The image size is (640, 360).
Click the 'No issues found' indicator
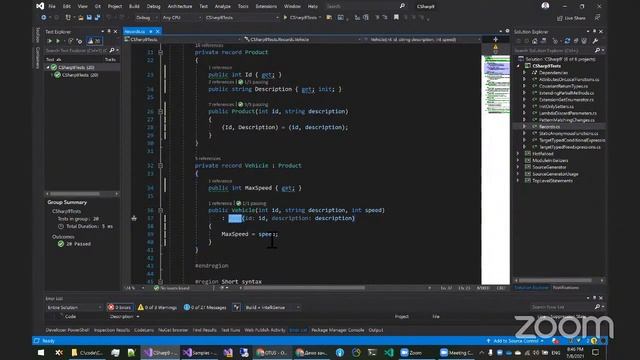[x=172, y=288]
